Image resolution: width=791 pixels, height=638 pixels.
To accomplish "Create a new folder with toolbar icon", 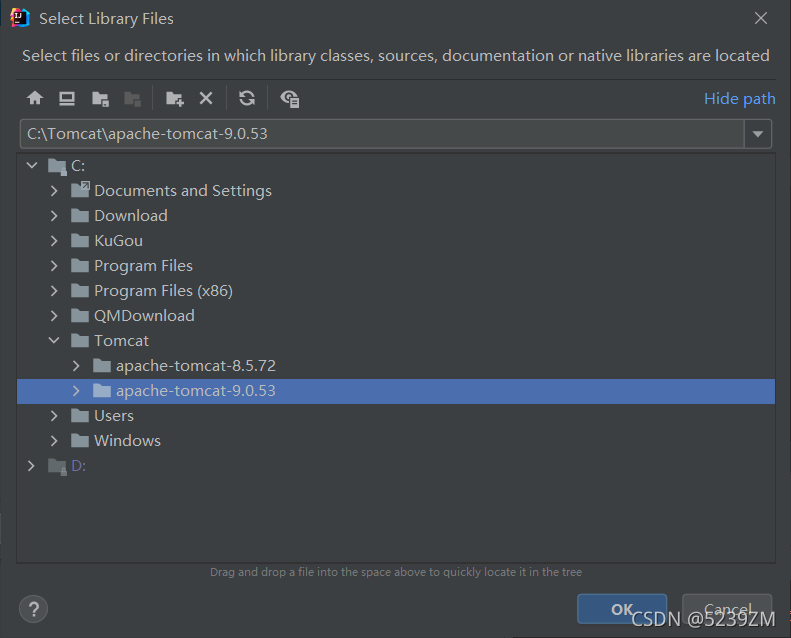I will click(175, 98).
